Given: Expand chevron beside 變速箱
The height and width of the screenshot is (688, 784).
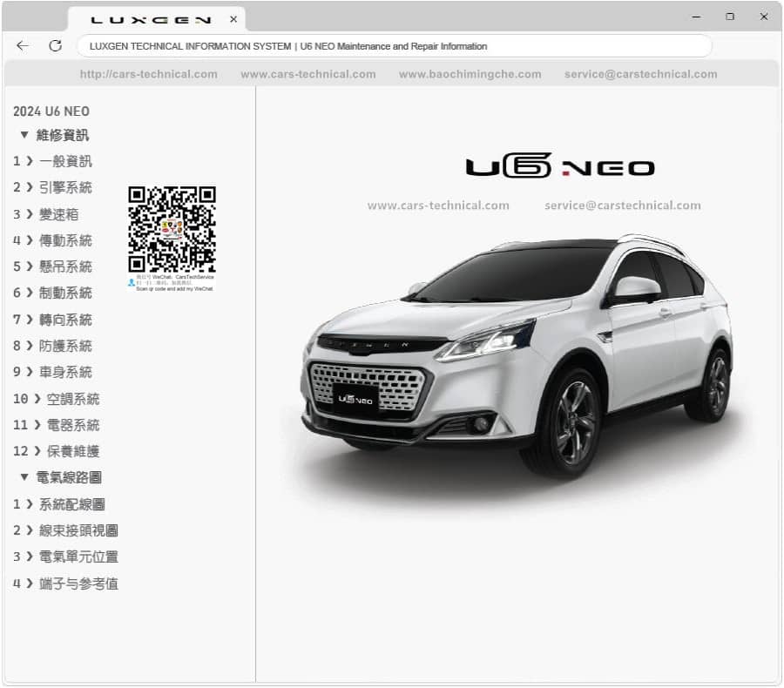Looking at the screenshot, I should (30, 214).
